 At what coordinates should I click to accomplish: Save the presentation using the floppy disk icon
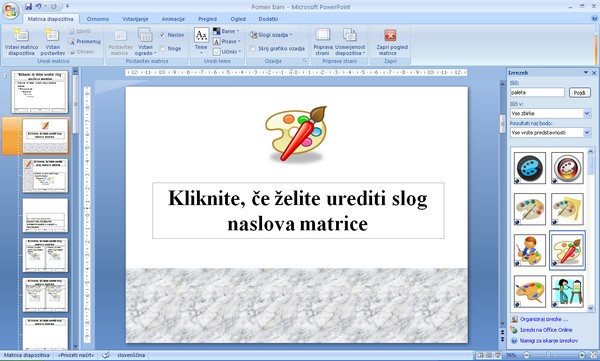coord(28,7)
